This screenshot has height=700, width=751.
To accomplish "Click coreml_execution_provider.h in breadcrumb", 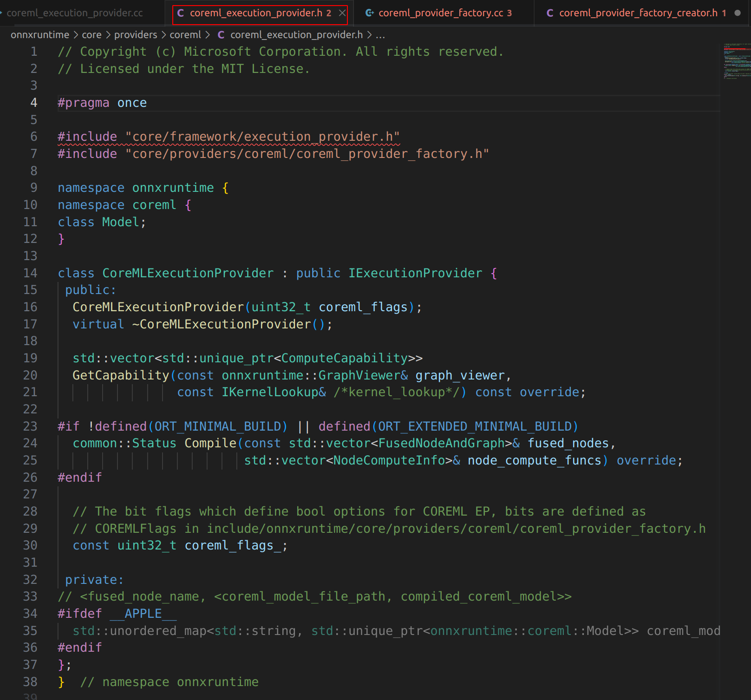I will 296,35.
